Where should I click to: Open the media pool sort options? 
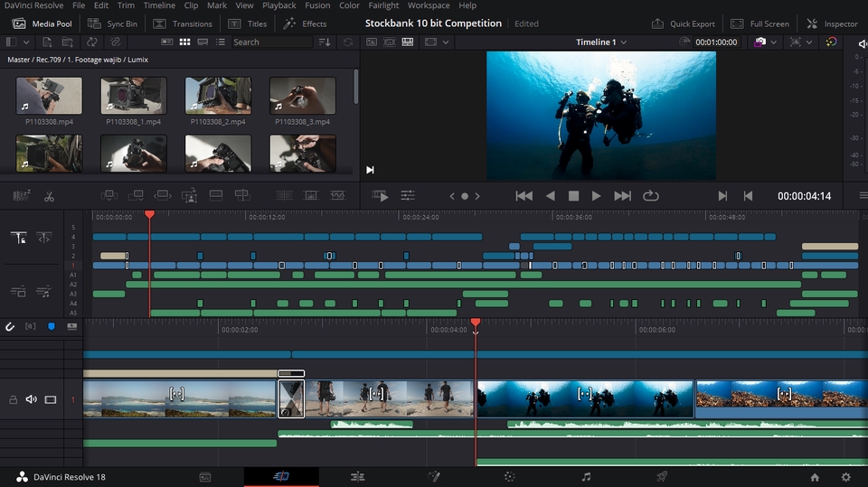click(x=325, y=42)
